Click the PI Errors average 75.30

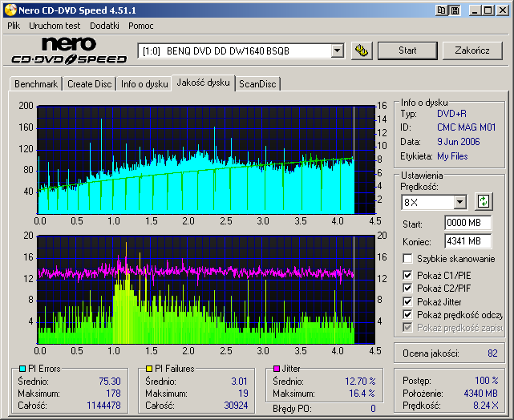click(110, 382)
